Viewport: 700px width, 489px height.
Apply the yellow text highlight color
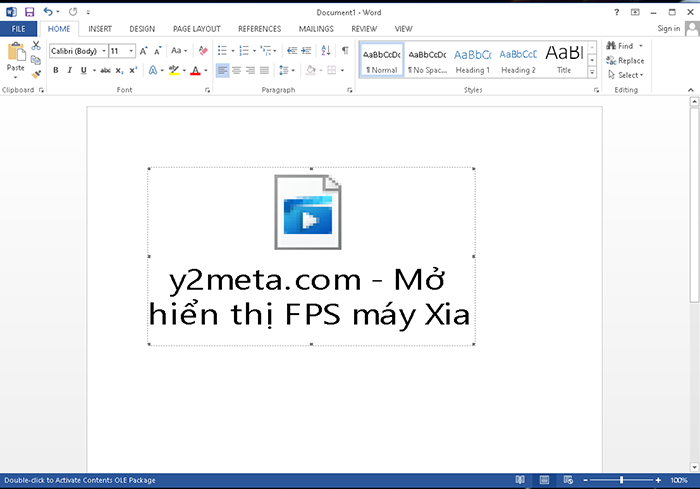click(174, 70)
